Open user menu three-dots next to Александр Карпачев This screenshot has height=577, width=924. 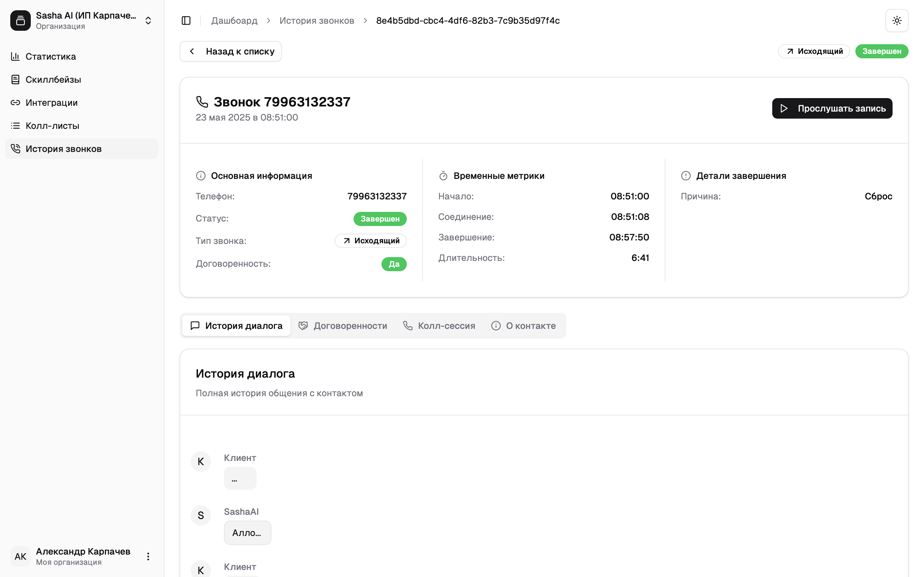click(148, 556)
